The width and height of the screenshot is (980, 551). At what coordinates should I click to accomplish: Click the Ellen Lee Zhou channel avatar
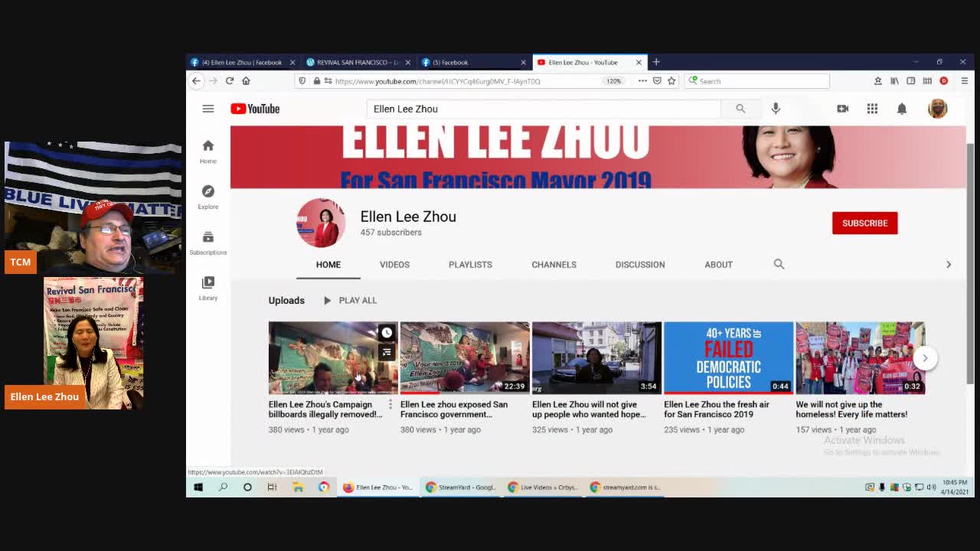(321, 223)
